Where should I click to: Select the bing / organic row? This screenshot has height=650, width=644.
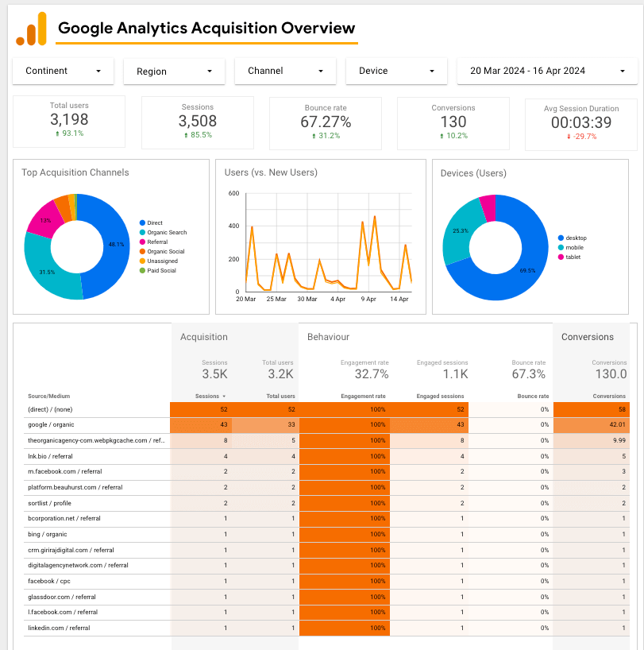pos(326,534)
